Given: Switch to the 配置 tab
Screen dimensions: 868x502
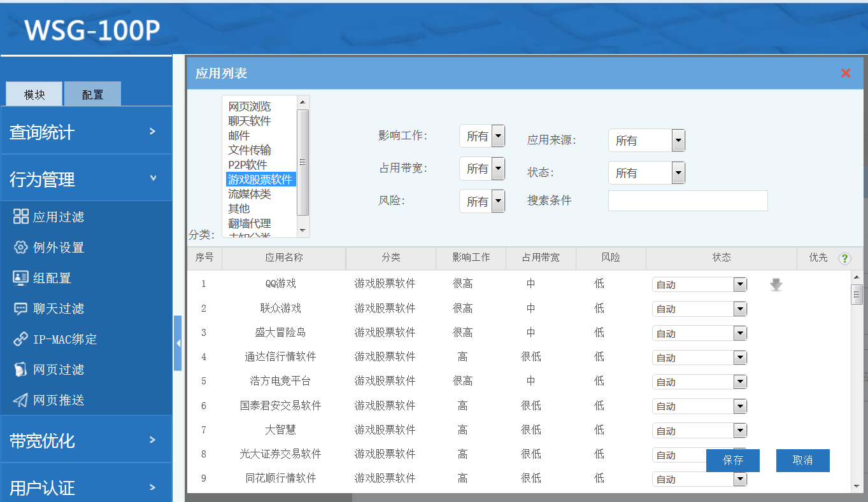Looking at the screenshot, I should click(x=92, y=94).
